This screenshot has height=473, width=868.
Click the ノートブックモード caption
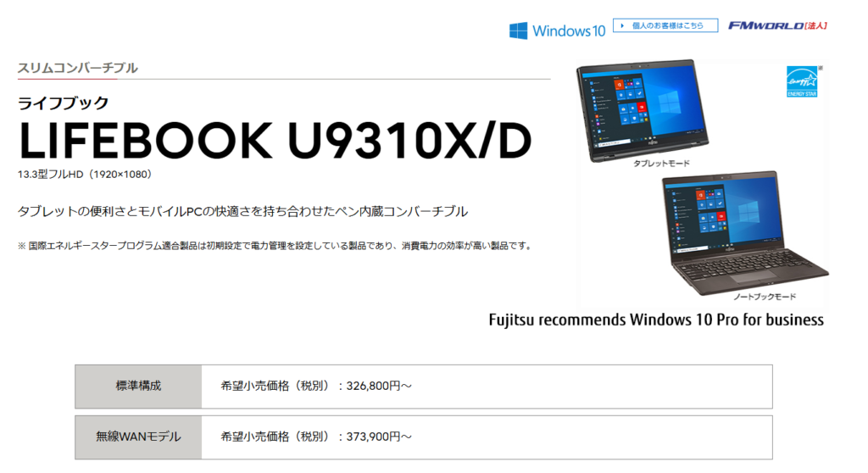click(765, 297)
